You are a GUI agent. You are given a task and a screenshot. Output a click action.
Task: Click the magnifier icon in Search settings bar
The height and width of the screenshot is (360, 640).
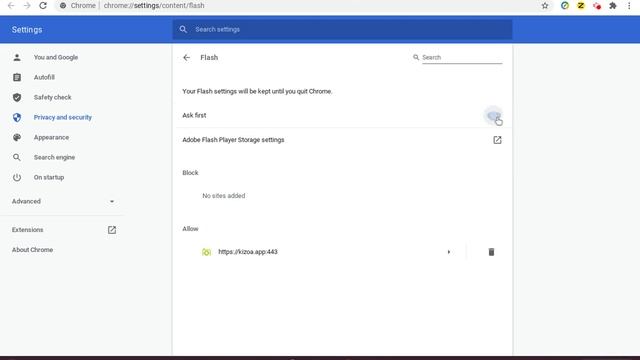click(x=183, y=29)
